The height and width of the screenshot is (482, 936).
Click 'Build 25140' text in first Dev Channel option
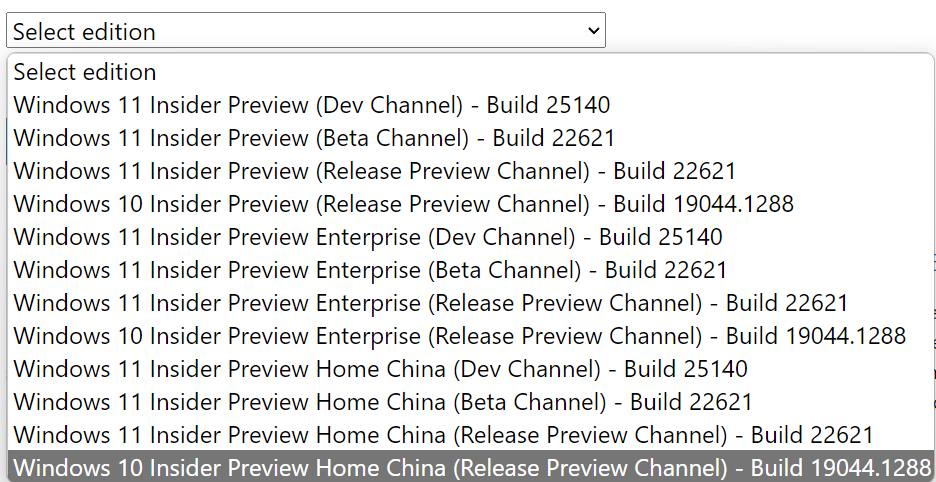pos(548,105)
